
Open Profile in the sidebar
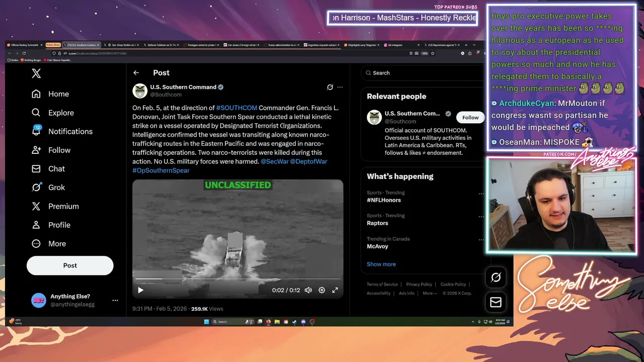click(x=51, y=225)
